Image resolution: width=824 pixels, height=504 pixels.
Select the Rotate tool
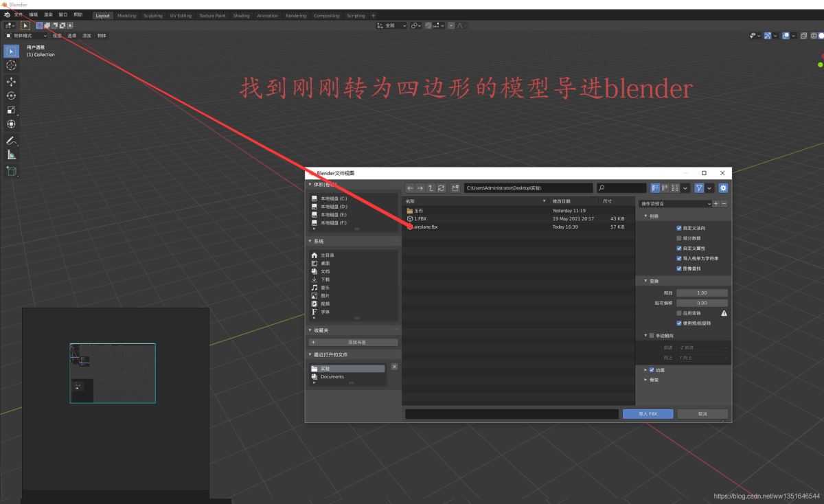click(11, 96)
